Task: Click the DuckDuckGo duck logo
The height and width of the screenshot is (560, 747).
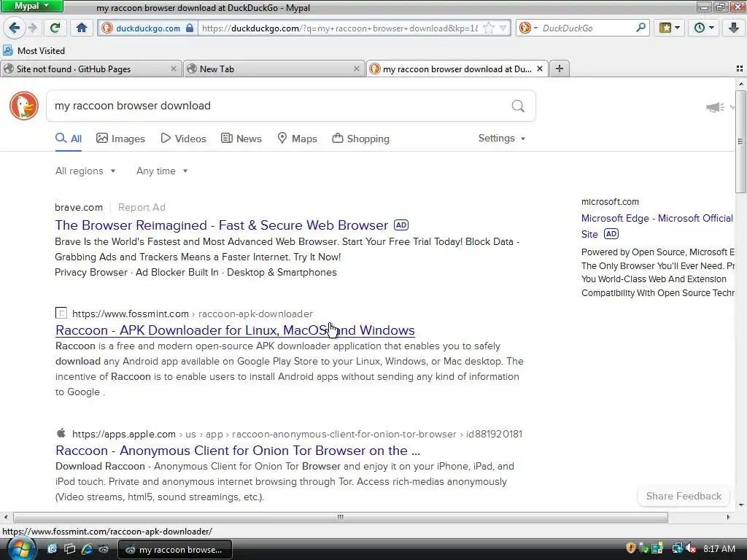Action: [24, 106]
